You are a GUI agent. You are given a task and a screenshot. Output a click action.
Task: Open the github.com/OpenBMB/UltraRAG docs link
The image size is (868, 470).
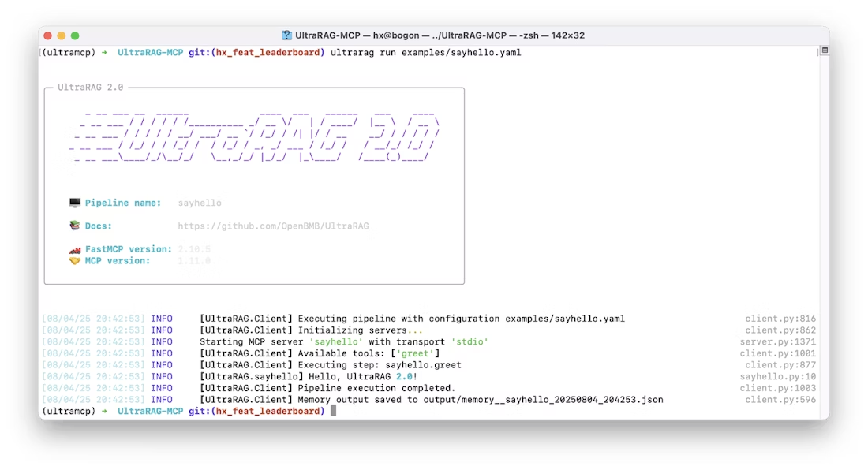pyautogui.click(x=273, y=226)
